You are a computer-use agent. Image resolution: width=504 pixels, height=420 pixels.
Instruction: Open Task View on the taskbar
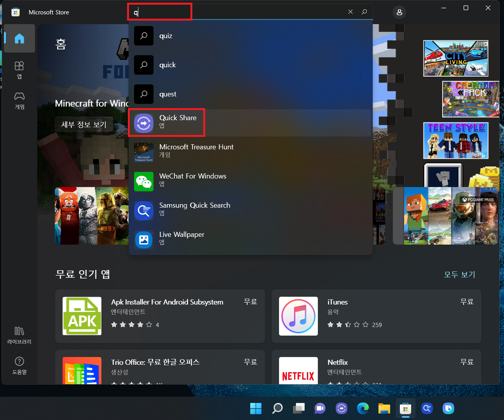pyautogui.click(x=298, y=408)
